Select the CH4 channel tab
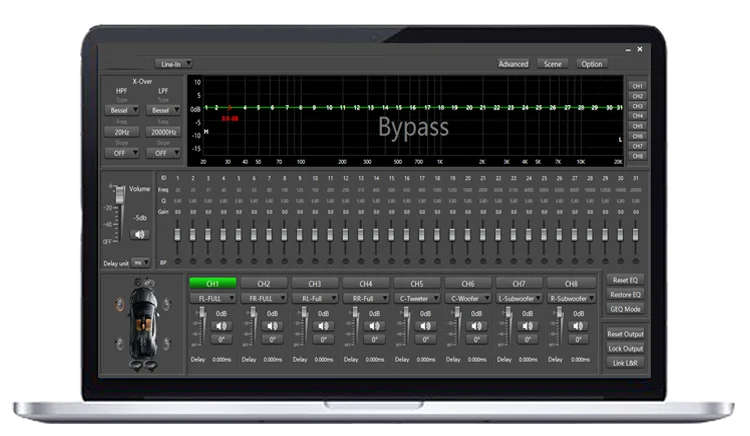The width and height of the screenshot is (750, 436). 366,283
